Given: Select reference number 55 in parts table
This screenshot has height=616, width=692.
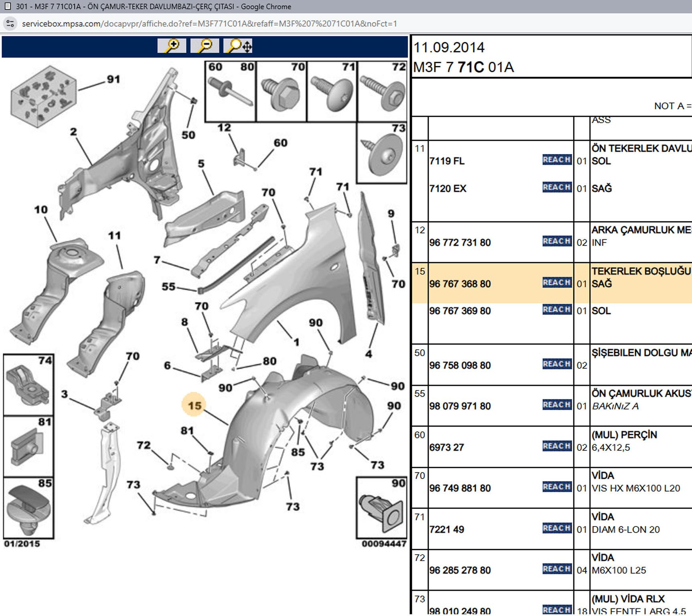Looking at the screenshot, I should click(x=419, y=393).
